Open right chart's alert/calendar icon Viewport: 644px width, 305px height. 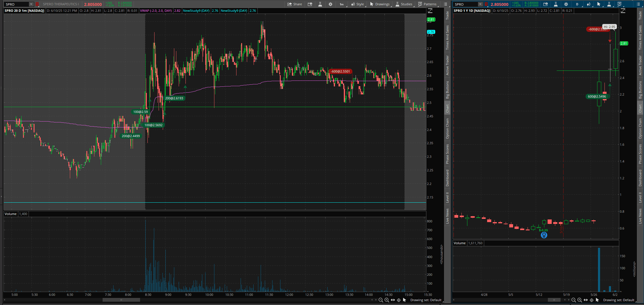click(546, 4)
